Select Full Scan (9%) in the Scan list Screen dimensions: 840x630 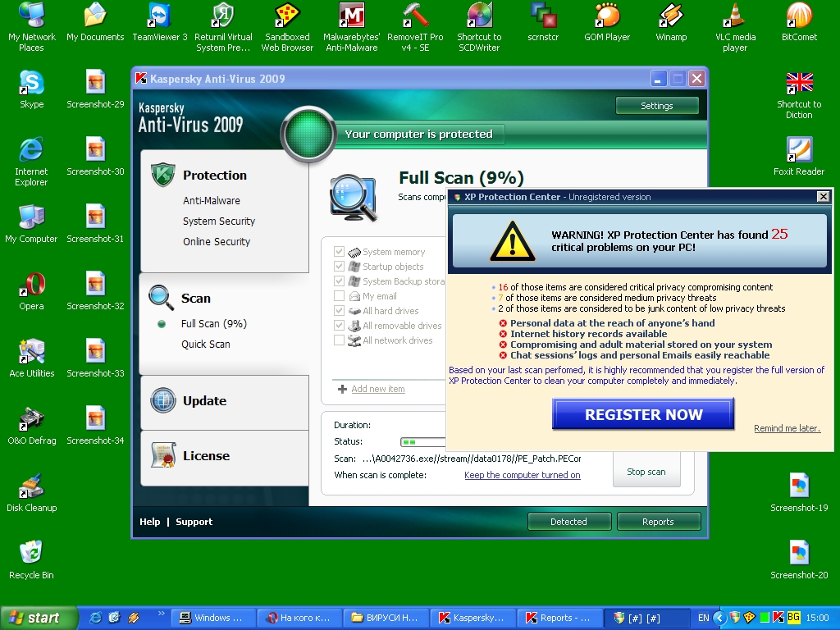(x=214, y=323)
